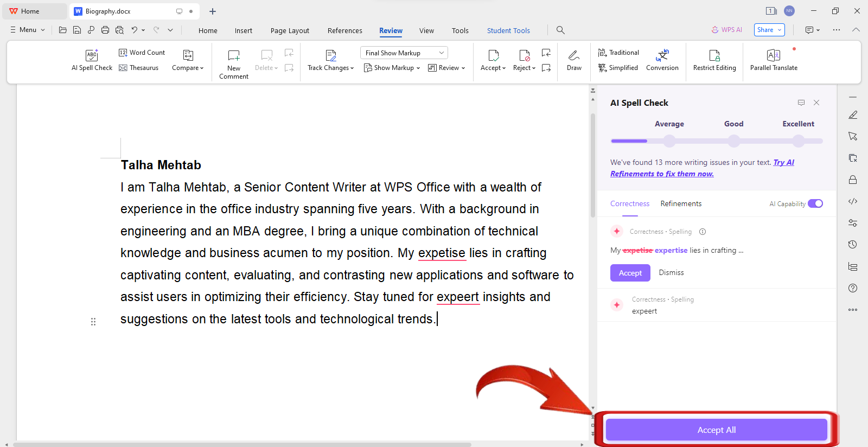Image resolution: width=868 pixels, height=447 pixels.
Task: Switch to the Home ribbon tab
Action: 208,30
